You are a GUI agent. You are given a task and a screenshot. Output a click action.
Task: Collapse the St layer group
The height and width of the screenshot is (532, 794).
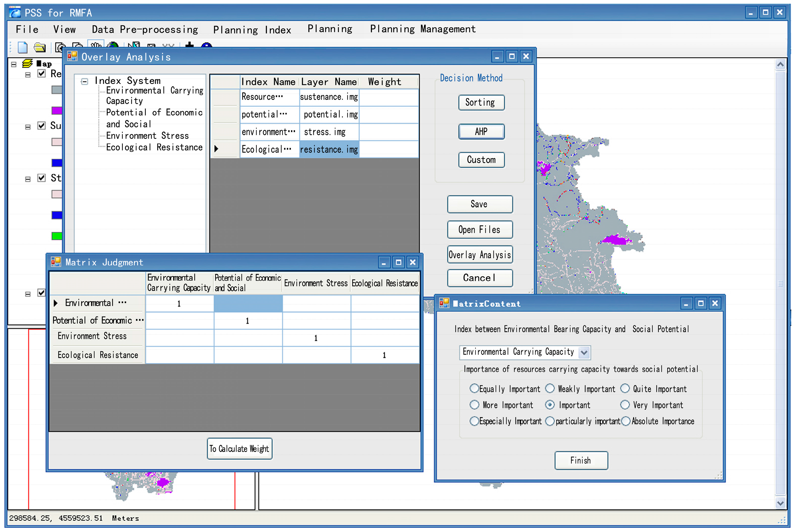click(28, 179)
